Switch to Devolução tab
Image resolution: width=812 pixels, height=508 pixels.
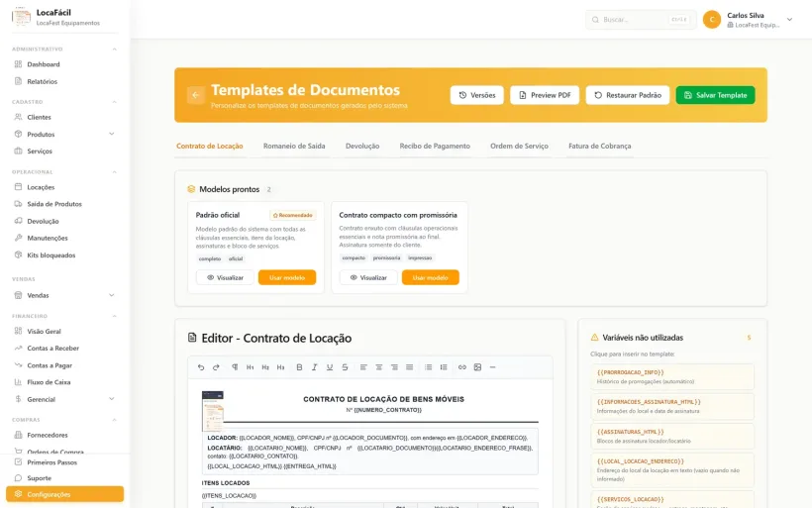click(x=362, y=146)
